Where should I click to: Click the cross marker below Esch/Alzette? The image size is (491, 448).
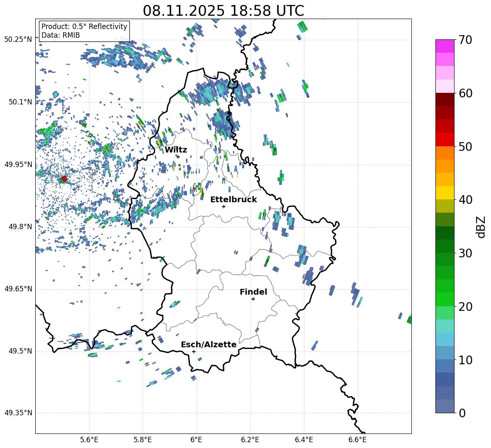coord(194,351)
